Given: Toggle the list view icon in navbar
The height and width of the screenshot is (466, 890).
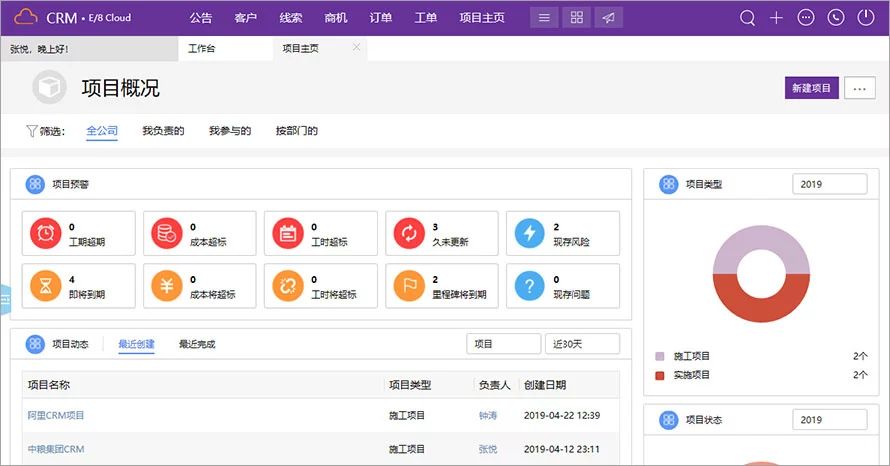Looking at the screenshot, I should 543,18.
